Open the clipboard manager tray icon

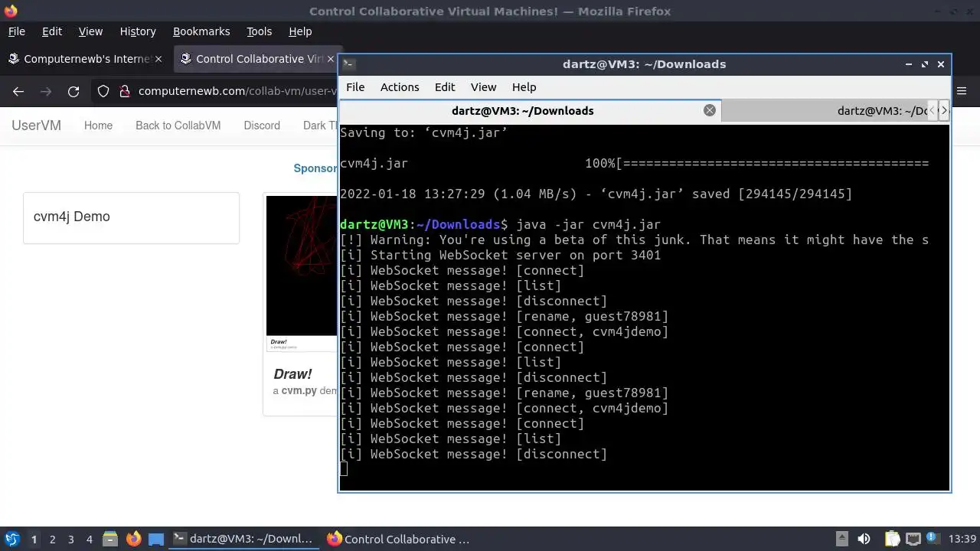pyautogui.click(x=892, y=539)
